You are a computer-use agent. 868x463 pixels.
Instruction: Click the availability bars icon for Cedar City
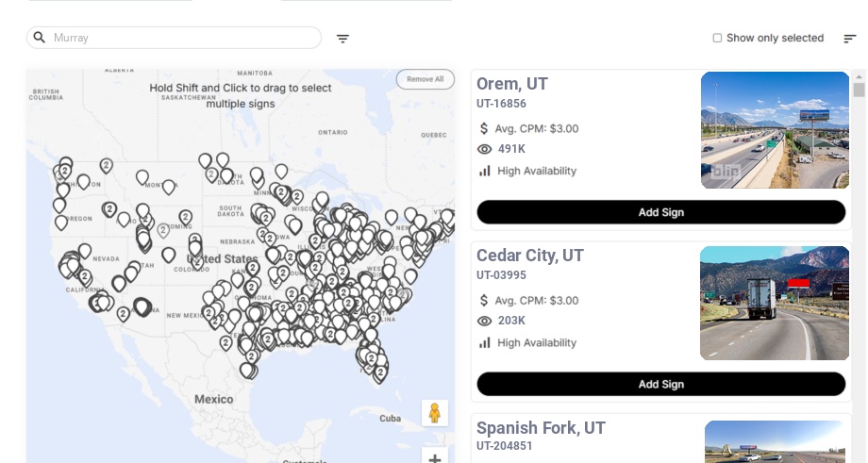point(485,342)
